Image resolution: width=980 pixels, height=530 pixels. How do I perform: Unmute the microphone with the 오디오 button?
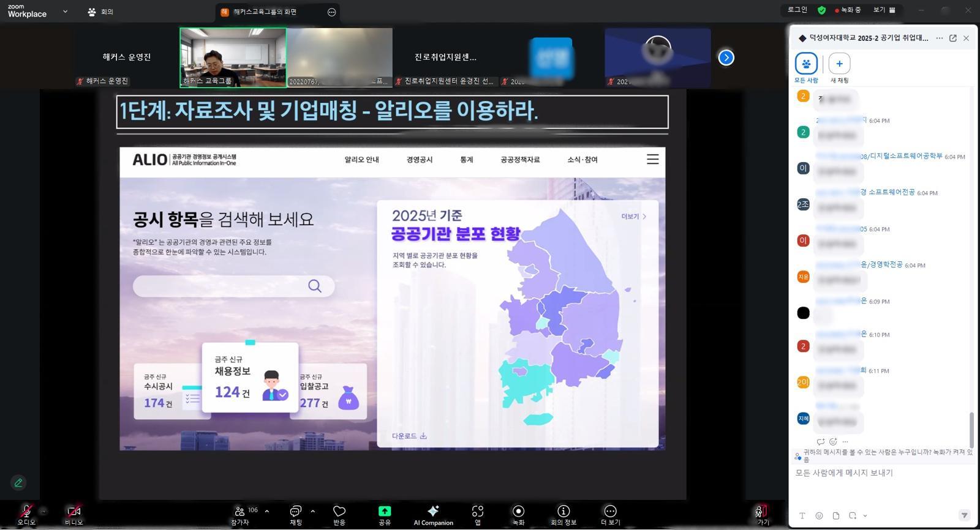pyautogui.click(x=26, y=514)
